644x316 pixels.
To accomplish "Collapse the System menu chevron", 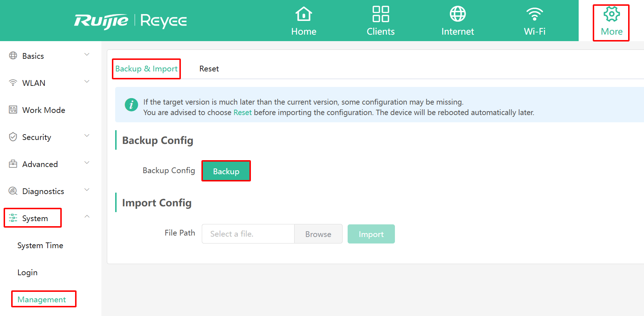I will (x=87, y=216).
